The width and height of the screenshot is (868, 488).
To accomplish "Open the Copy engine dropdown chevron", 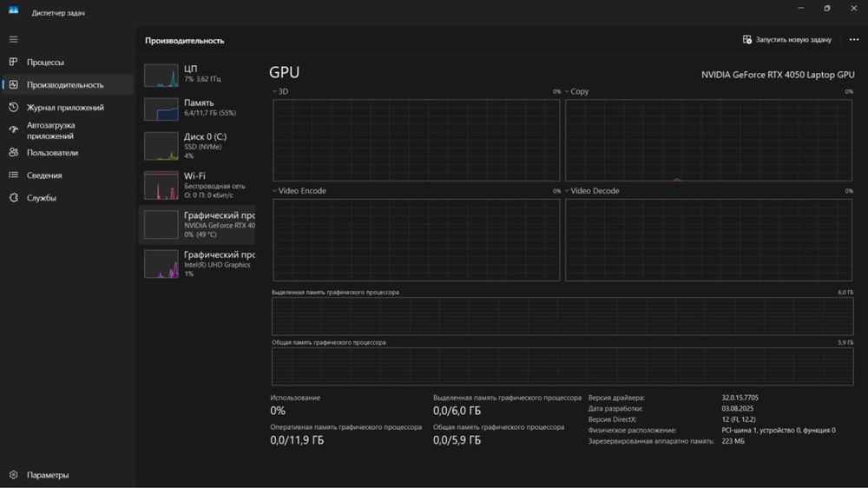I will (x=567, y=91).
